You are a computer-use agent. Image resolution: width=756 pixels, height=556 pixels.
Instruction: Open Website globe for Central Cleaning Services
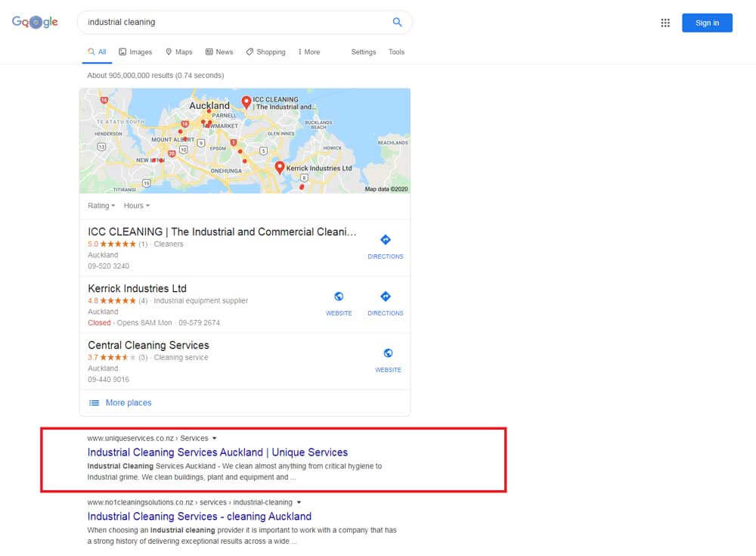388,353
